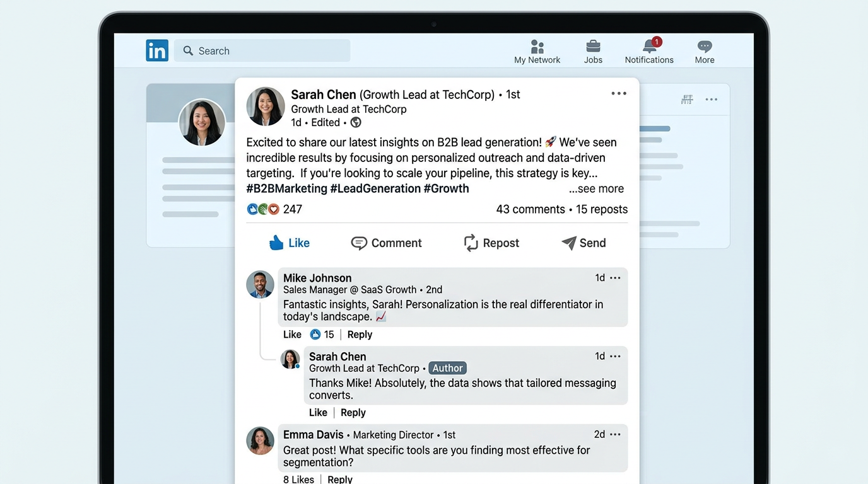Open the More menu in top bar
This screenshot has height=484, width=868.
[x=705, y=52]
